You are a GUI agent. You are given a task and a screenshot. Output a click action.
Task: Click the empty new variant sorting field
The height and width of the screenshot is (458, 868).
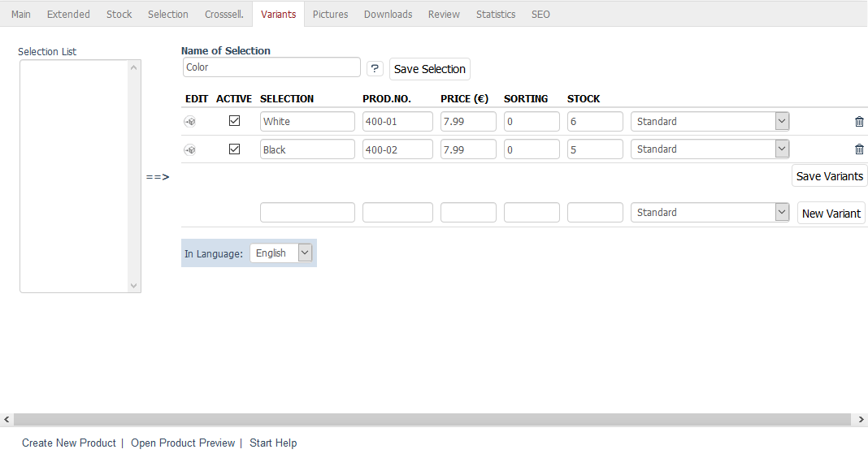532,213
